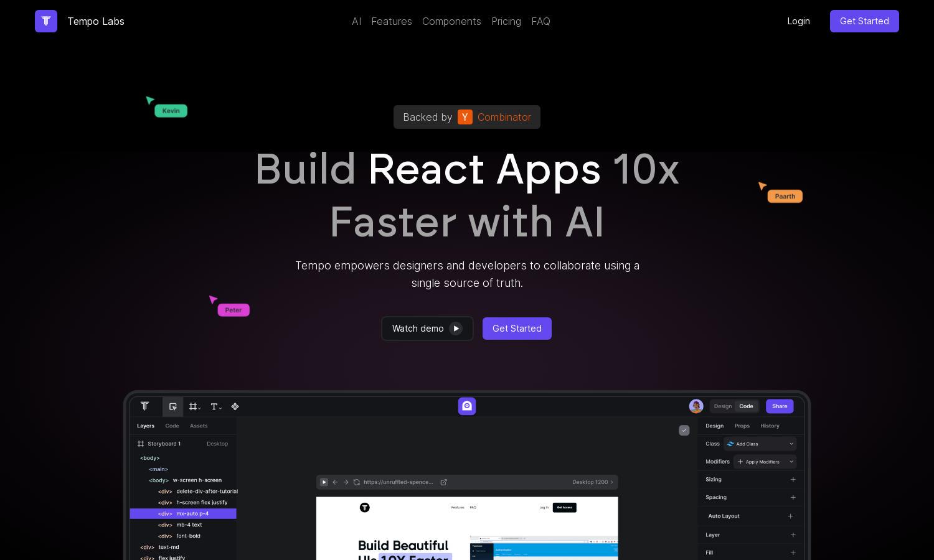
Task: Click the Tailwind icon in Add Class
Action: pyautogui.click(x=730, y=444)
